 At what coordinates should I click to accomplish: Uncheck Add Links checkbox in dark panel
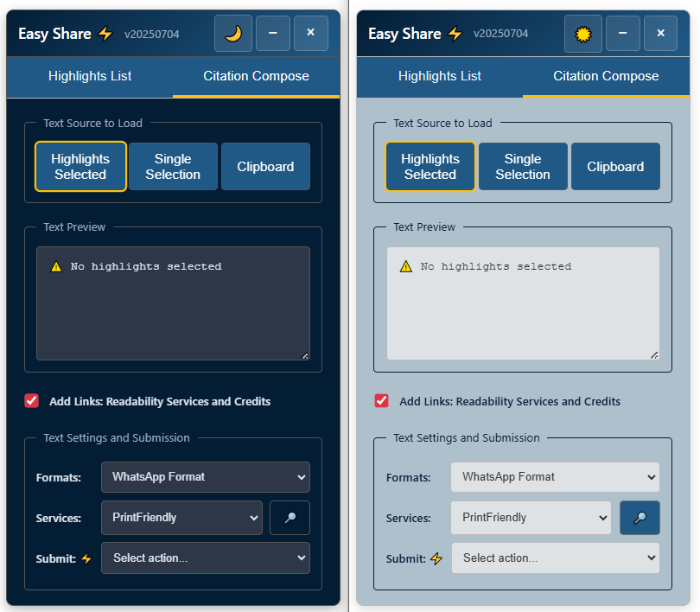(32, 401)
